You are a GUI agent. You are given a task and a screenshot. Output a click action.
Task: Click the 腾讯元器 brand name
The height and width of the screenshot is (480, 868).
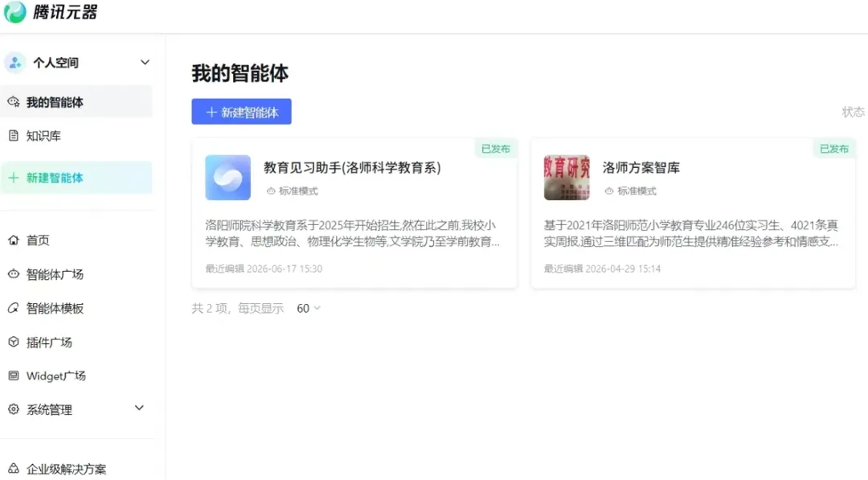tap(65, 11)
